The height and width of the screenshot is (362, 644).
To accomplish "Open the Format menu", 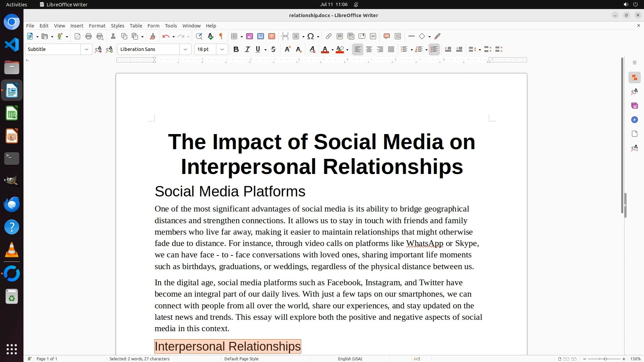I will point(97,25).
